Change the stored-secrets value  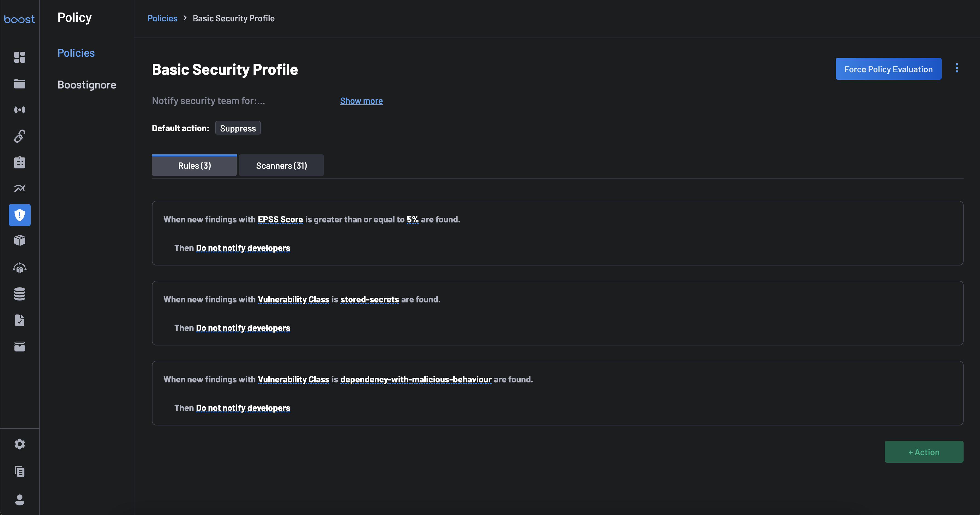(369, 300)
